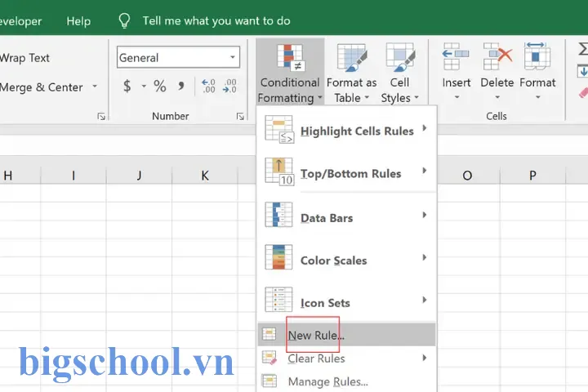588x392 pixels.
Task: Select column H header
Action: click(x=20, y=175)
